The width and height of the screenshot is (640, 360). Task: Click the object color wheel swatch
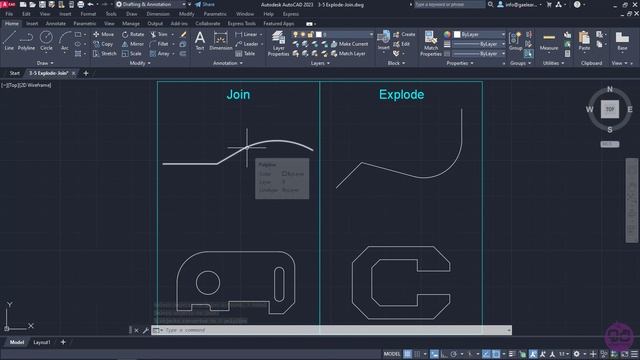coord(447,34)
